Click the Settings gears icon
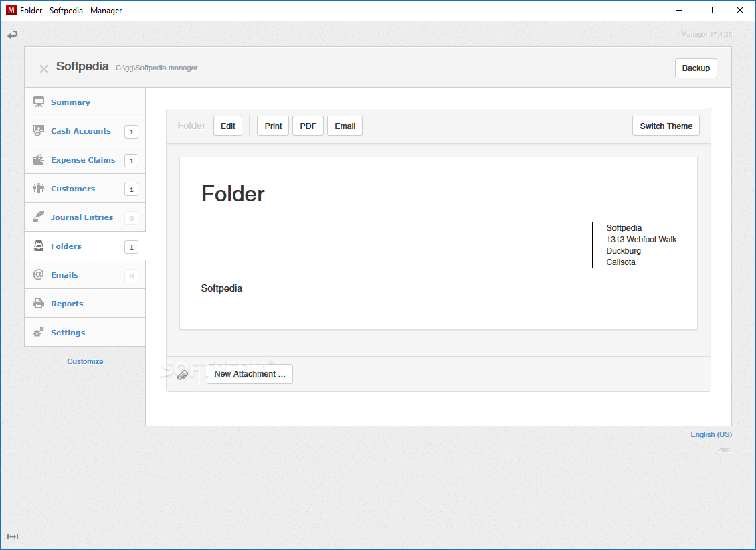The image size is (756, 550). 39,332
